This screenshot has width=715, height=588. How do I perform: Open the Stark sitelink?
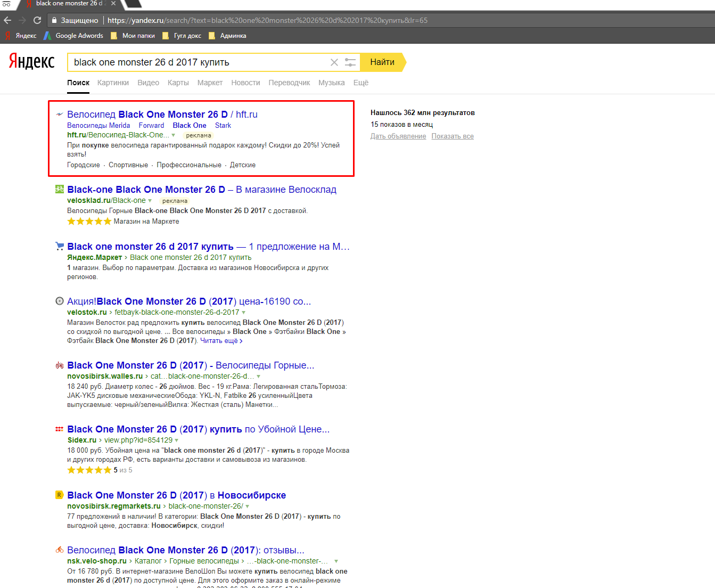(223, 125)
